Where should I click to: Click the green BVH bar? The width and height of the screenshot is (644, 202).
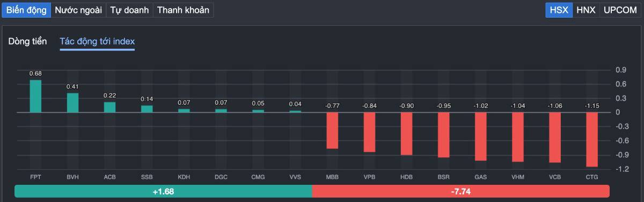pyautogui.click(x=72, y=103)
